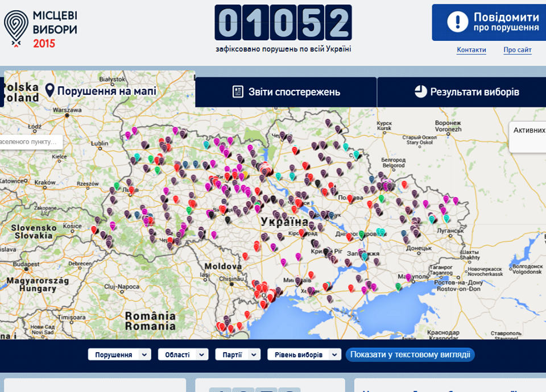This screenshot has height=392, width=546.
Task: Open the Партії dropdown
Action: click(x=238, y=355)
